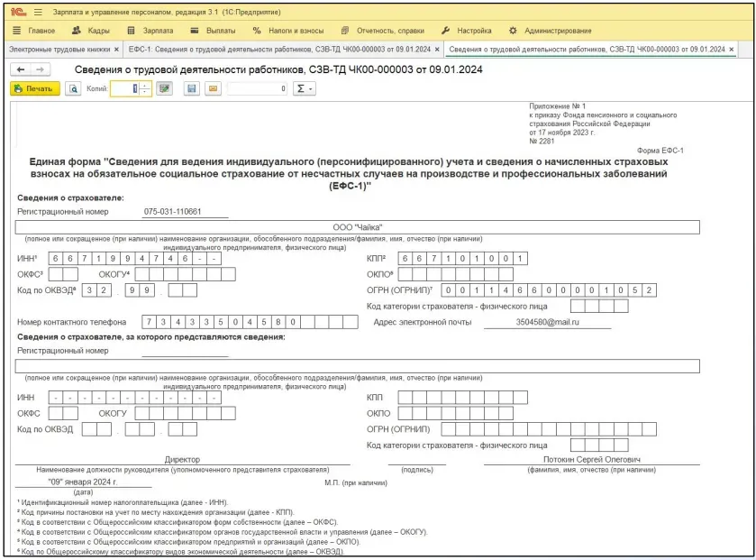Open the Настройка section
The width and height of the screenshot is (756, 560).
pos(467,31)
